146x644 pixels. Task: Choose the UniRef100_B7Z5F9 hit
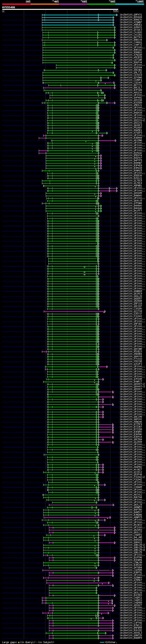[x=131, y=424]
